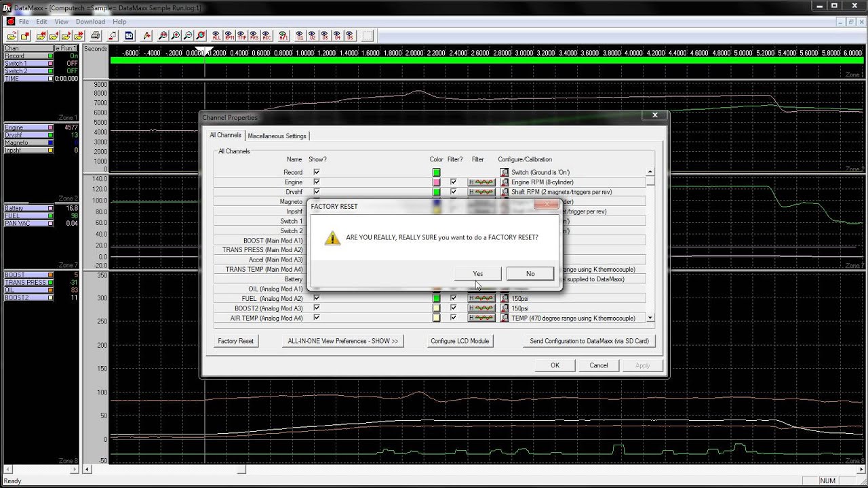The height and width of the screenshot is (488, 868).
Task: Click the Factory Reset button
Action: [235, 341]
